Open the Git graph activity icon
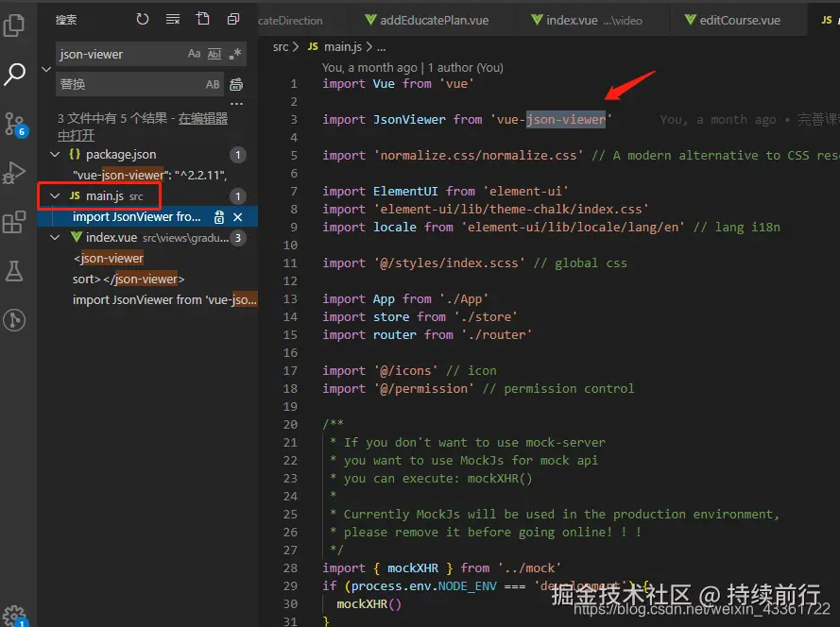The width and height of the screenshot is (840, 627). click(14, 320)
